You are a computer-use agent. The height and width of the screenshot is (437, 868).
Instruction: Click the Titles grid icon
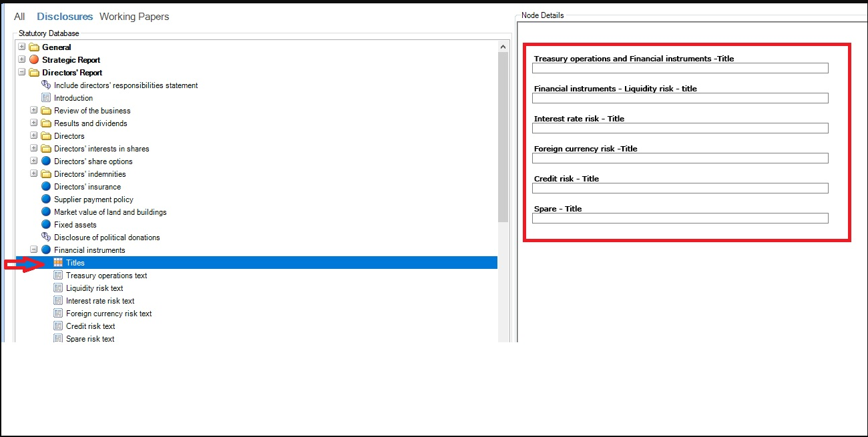point(58,263)
